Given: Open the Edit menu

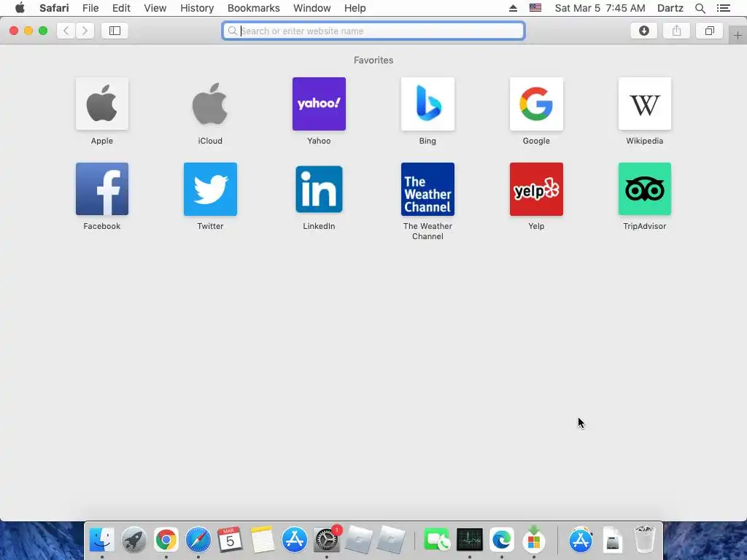Looking at the screenshot, I should click(x=122, y=8).
